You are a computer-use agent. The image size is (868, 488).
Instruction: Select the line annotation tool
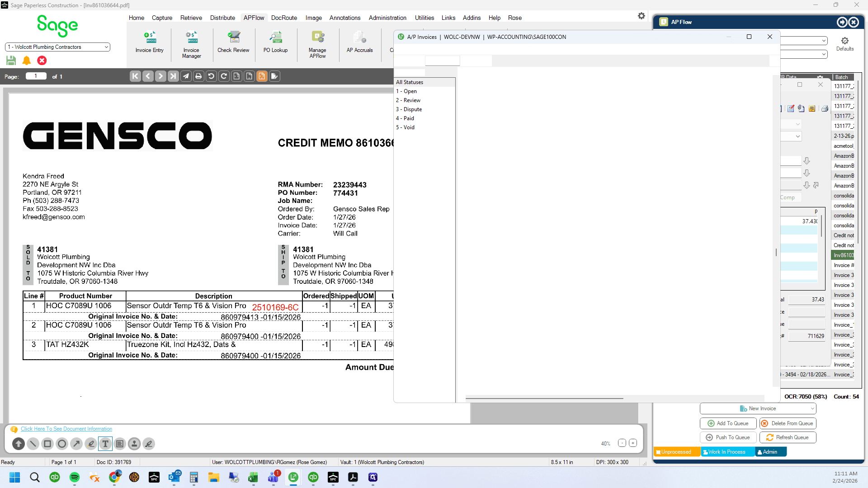pyautogui.click(x=33, y=444)
